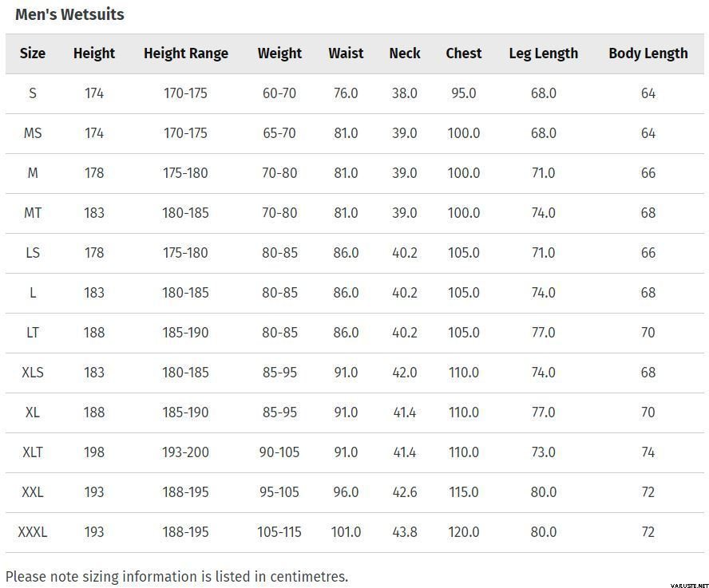Click the Height Range column header
The height and width of the screenshot is (588, 709).
click(x=186, y=53)
